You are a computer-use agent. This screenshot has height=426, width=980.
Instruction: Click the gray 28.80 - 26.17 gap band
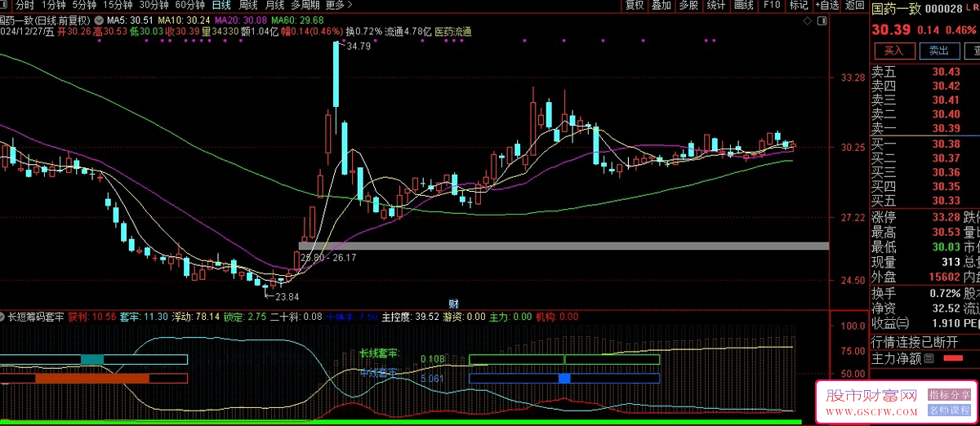(563, 245)
